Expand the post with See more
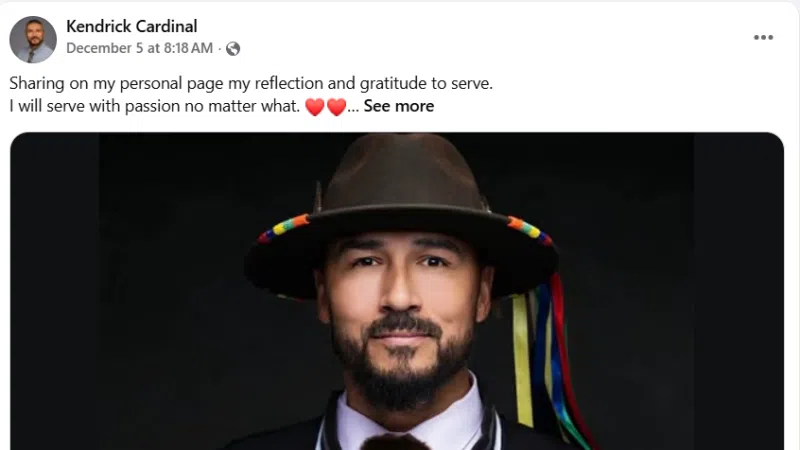800x450 pixels. (x=399, y=106)
